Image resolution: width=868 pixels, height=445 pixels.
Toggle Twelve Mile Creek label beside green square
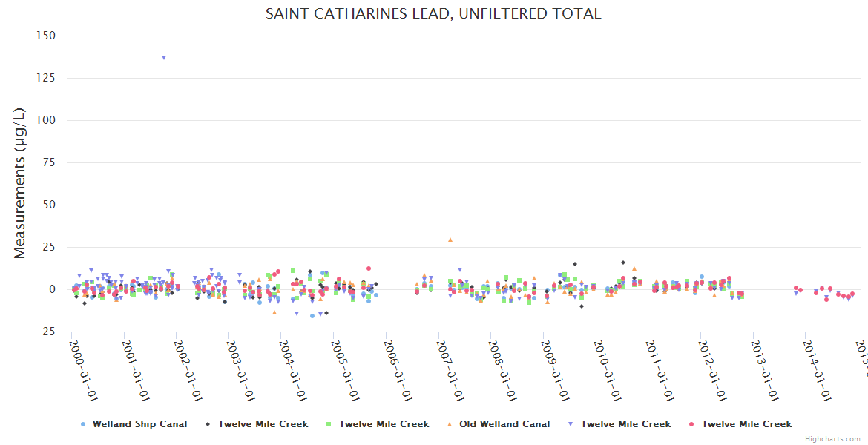click(384, 424)
